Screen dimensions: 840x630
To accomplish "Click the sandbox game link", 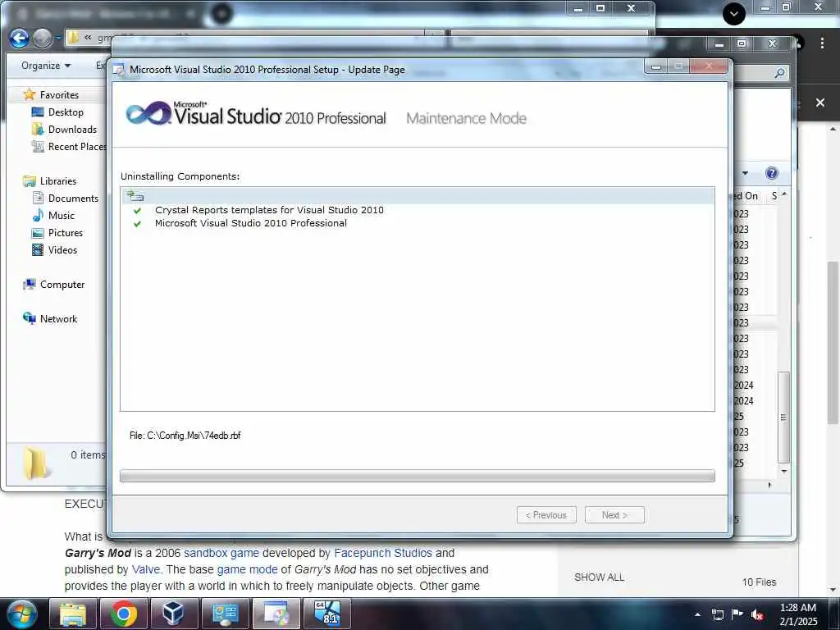I will (x=221, y=553).
